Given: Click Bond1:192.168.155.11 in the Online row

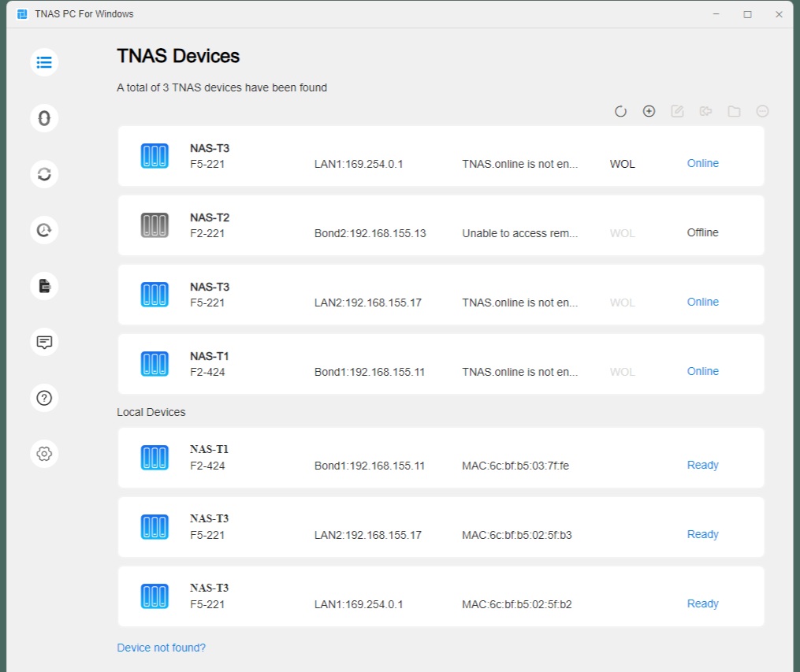Looking at the screenshot, I should 370,372.
